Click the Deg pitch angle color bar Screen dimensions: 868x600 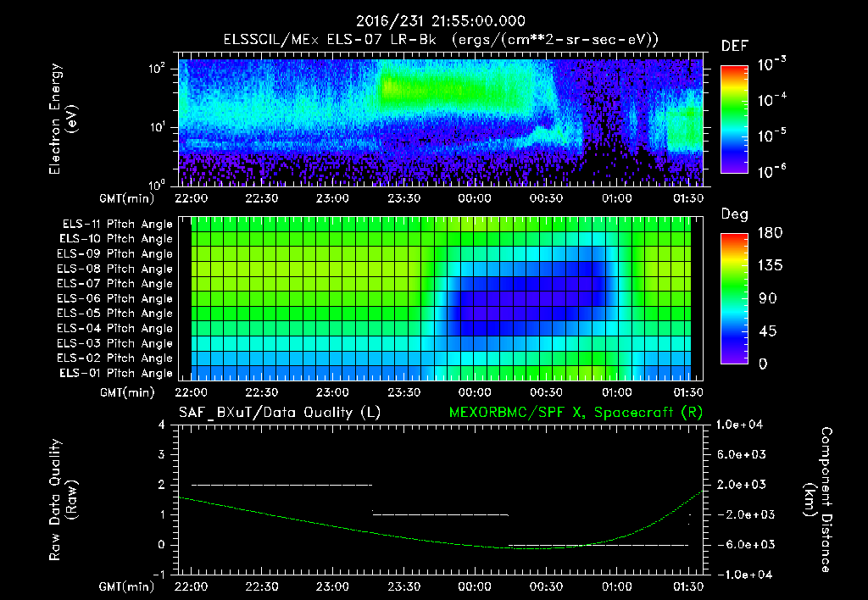coord(734,298)
